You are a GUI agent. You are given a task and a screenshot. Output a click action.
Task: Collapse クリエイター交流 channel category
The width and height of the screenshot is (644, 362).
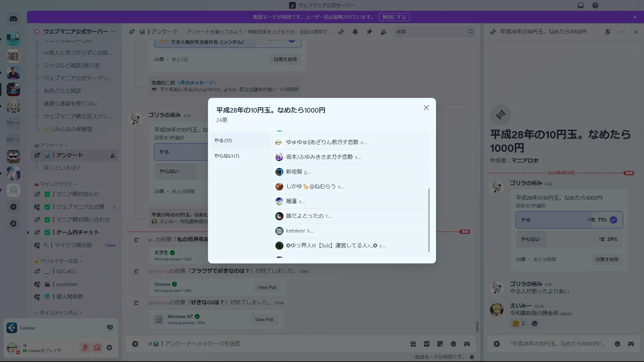click(x=59, y=261)
